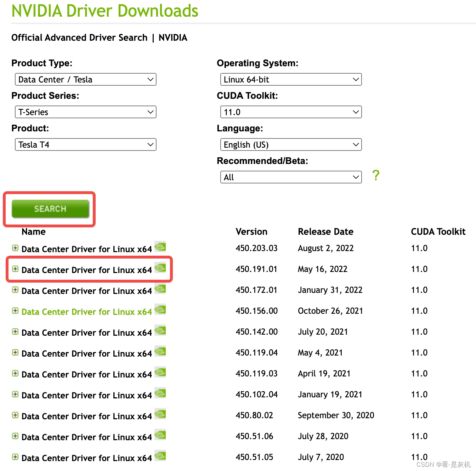Click version cell 450.191.01
Image resolution: width=476 pixels, height=471 pixels.
(x=257, y=269)
